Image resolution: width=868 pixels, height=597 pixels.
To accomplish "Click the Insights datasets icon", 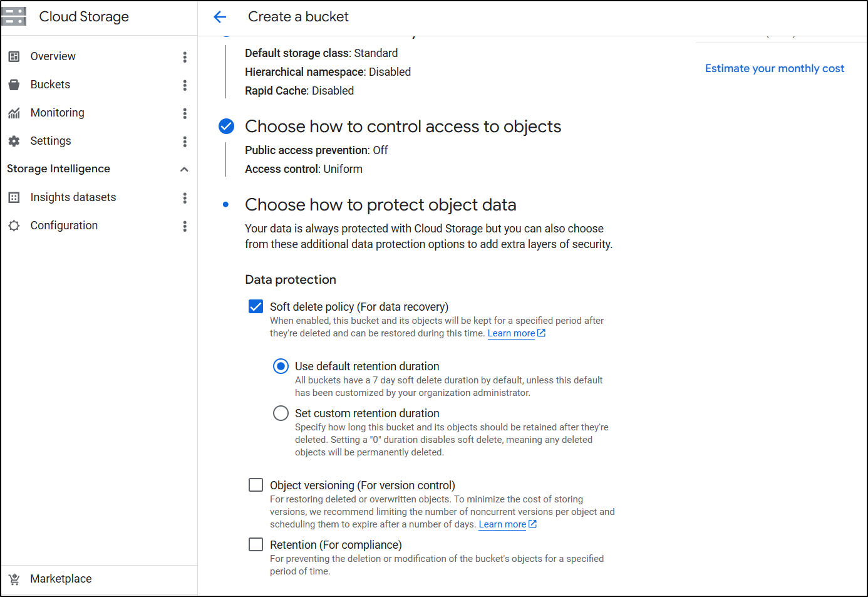I will [14, 197].
